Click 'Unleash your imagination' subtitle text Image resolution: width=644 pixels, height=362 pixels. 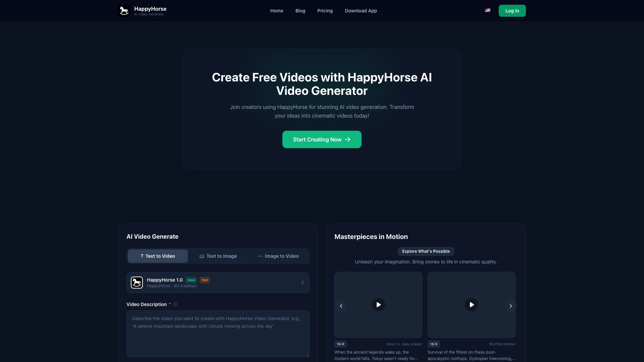(x=426, y=262)
